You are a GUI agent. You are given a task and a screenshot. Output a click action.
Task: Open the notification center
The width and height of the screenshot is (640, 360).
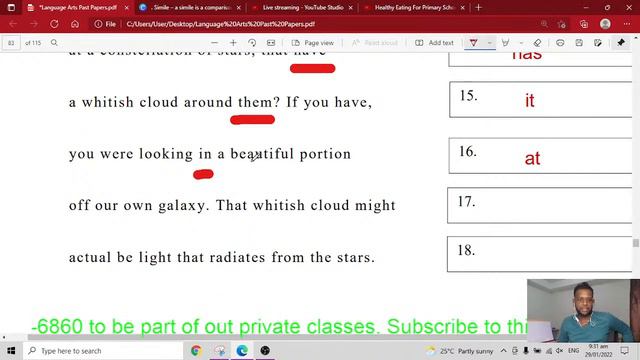pyautogui.click(x=624, y=351)
